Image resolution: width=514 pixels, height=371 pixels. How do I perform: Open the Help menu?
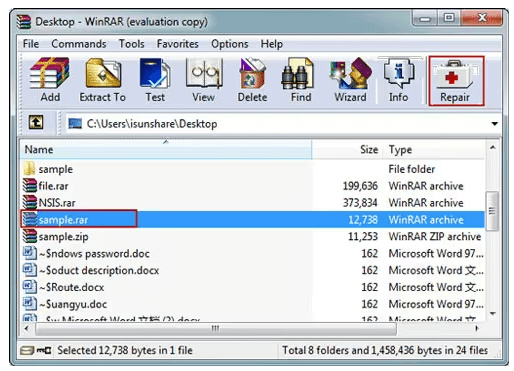point(272,44)
